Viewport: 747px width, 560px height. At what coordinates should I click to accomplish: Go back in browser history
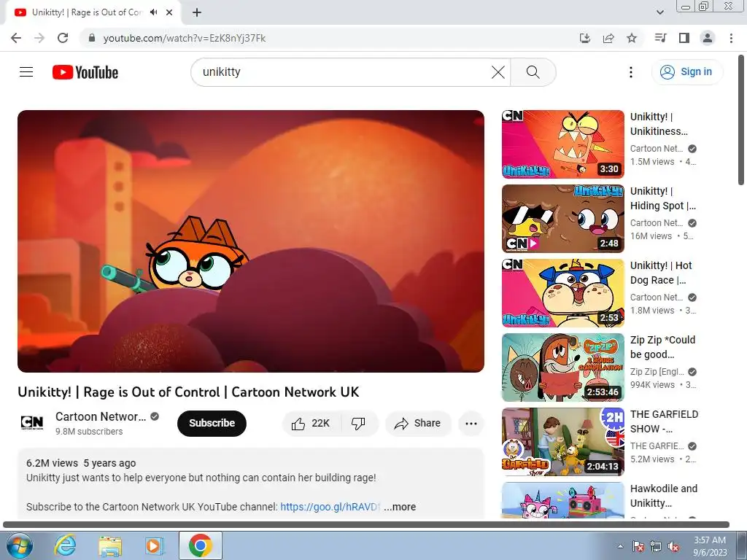(16, 38)
